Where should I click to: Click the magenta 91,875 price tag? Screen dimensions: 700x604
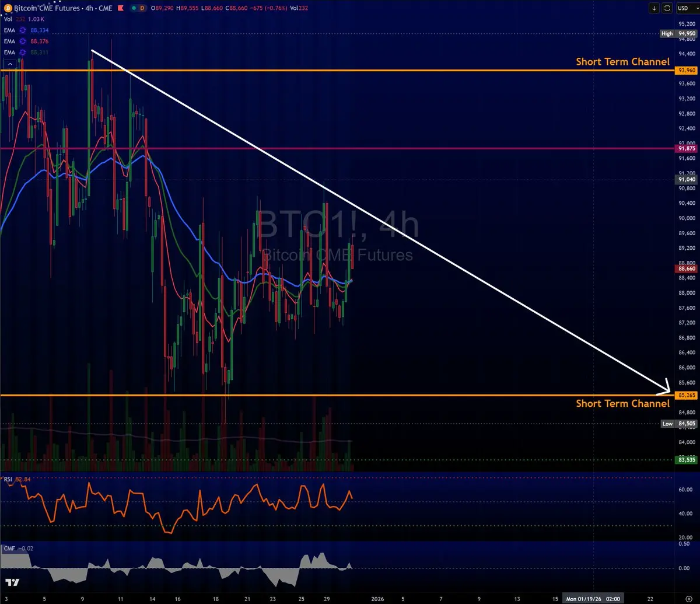pos(686,149)
